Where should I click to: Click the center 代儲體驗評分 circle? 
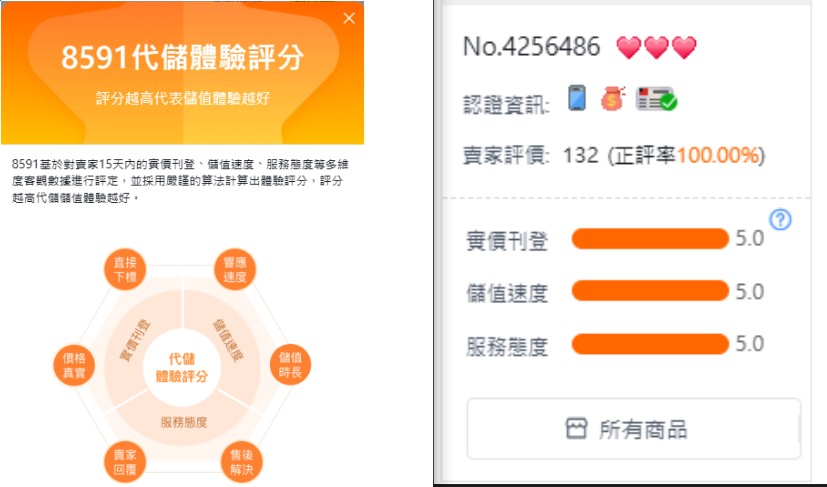181,368
